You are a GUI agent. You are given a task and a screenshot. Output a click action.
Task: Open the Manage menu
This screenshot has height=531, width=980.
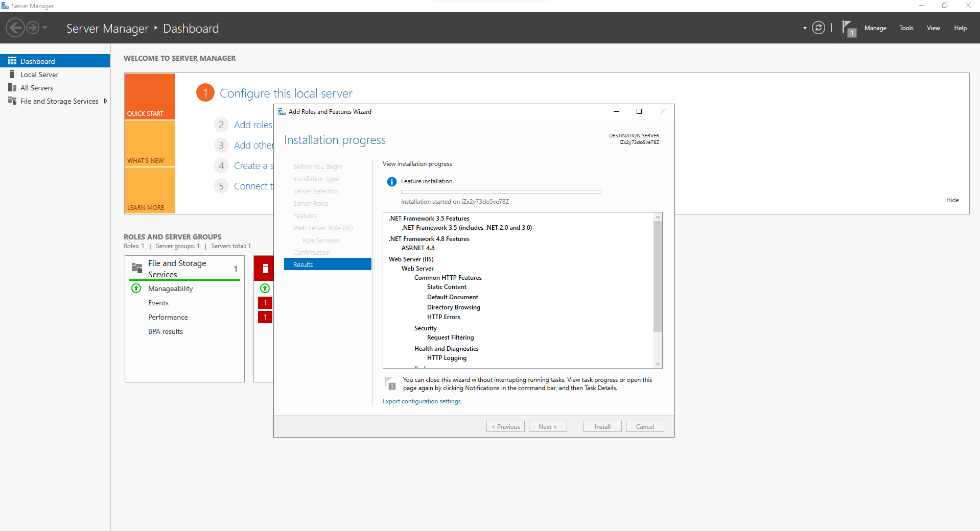[875, 28]
